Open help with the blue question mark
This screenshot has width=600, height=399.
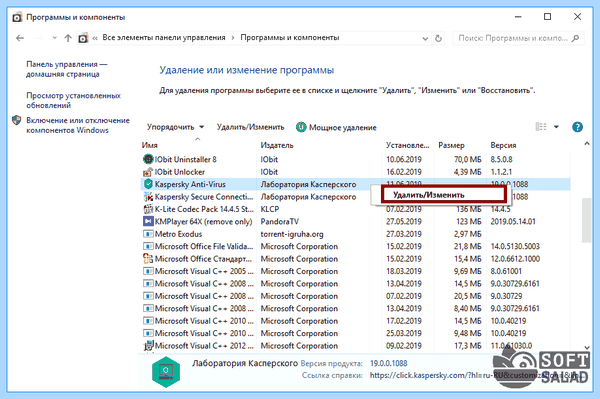(x=577, y=127)
